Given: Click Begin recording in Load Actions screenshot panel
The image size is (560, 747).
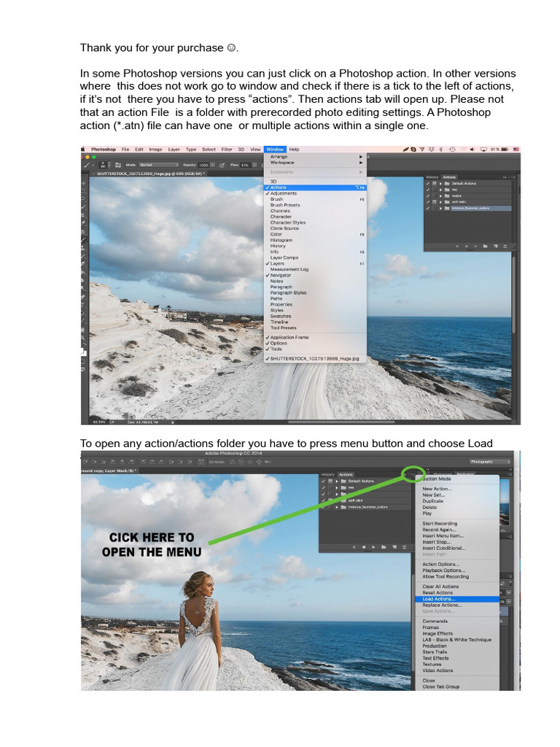Looking at the screenshot, I should pyautogui.click(x=364, y=547).
